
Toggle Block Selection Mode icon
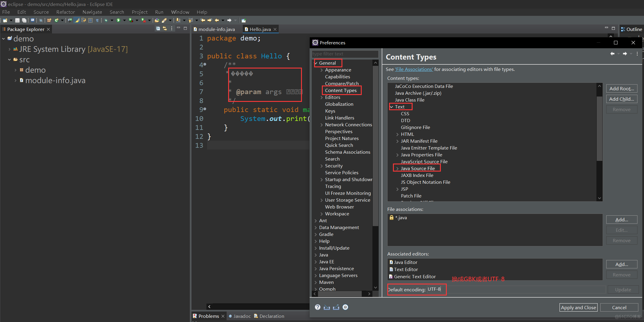[90, 20]
